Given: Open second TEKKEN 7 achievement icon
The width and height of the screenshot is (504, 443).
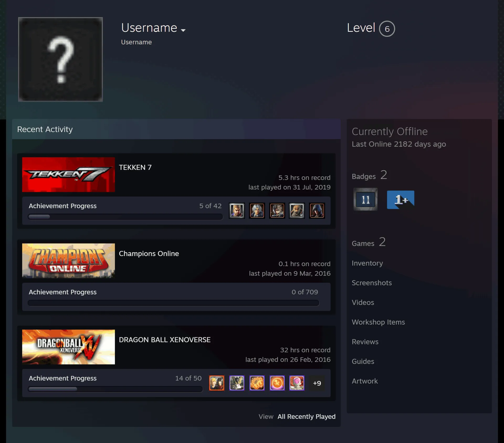Looking at the screenshot, I should [x=257, y=210].
